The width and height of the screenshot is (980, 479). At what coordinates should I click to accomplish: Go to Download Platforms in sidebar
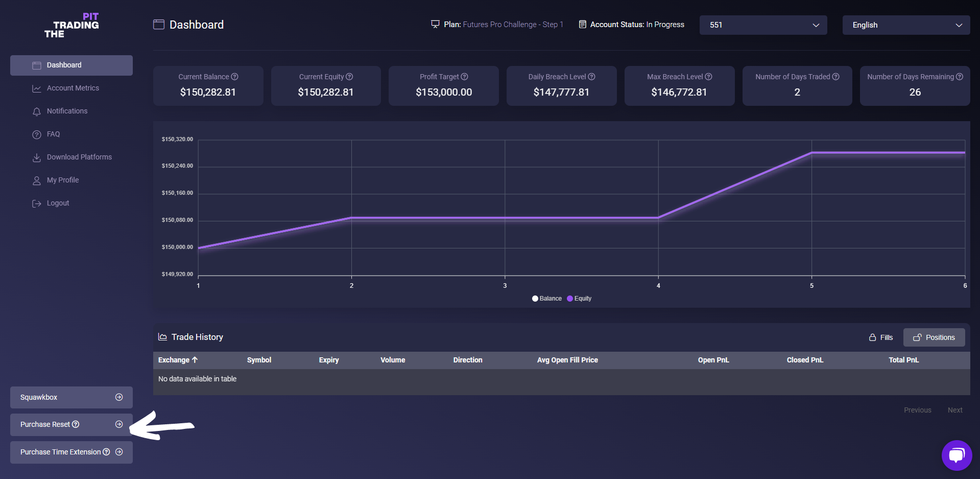pyautogui.click(x=79, y=157)
